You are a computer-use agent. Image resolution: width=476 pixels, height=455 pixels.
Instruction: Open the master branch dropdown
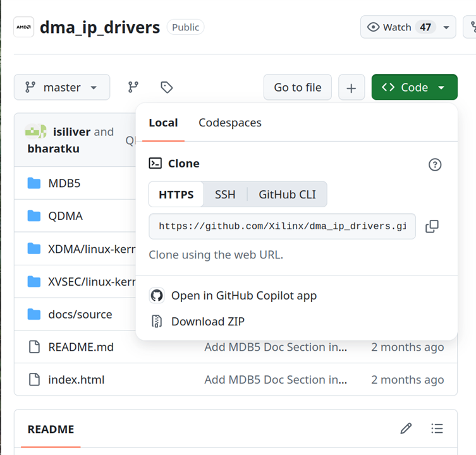tap(62, 87)
